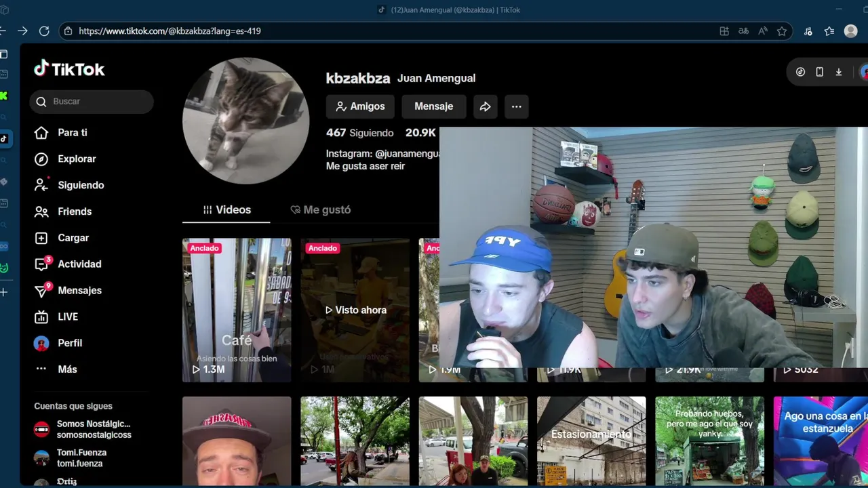The image size is (868, 488).
Task: Click the kbzakbza username heading
Action: (358, 79)
